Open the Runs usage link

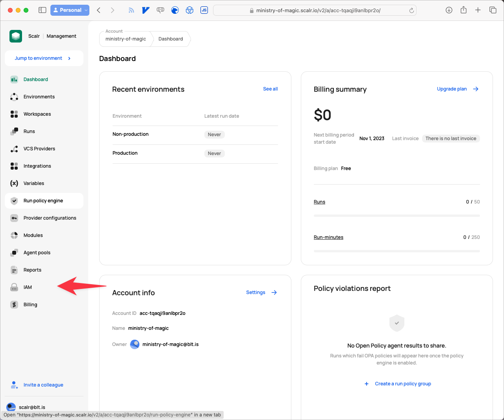[319, 202]
